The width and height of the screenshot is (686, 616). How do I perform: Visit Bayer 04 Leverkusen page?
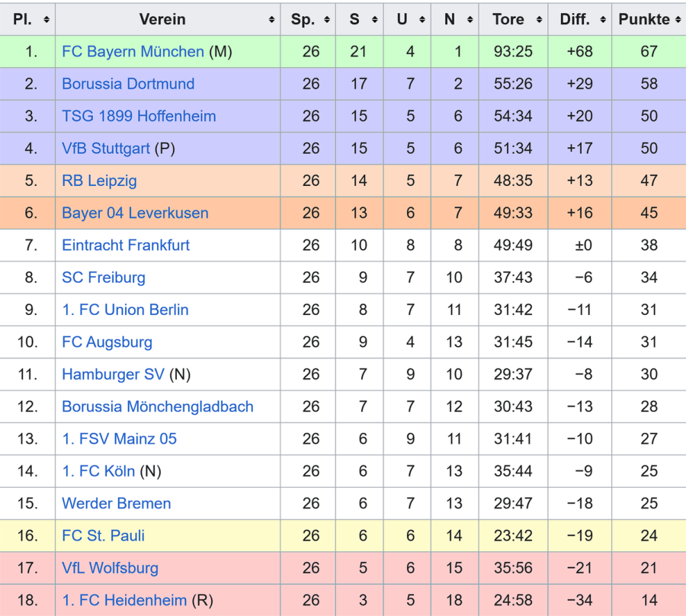[x=135, y=213]
